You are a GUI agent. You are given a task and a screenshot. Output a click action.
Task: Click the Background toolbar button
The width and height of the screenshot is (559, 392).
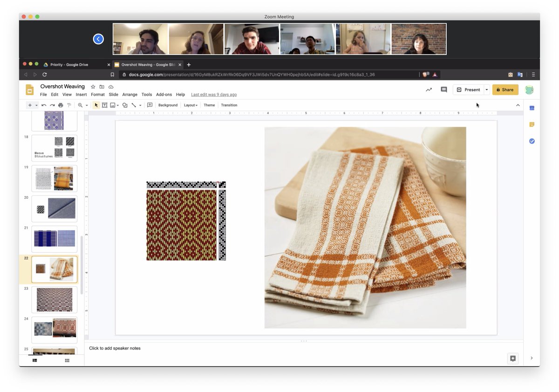click(x=168, y=105)
